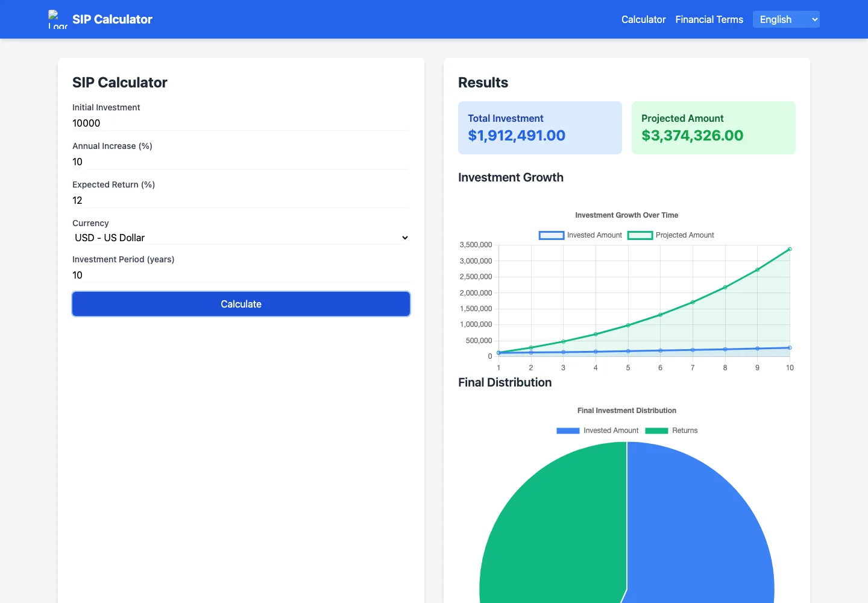868x603 pixels.
Task: Click the Annual Increase (%) field
Action: (241, 162)
